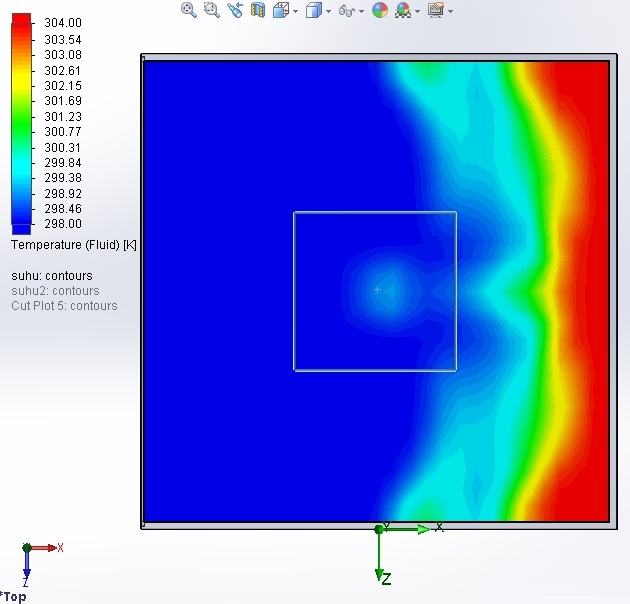Open the View Settings dropdown arrow

[x=450, y=11]
